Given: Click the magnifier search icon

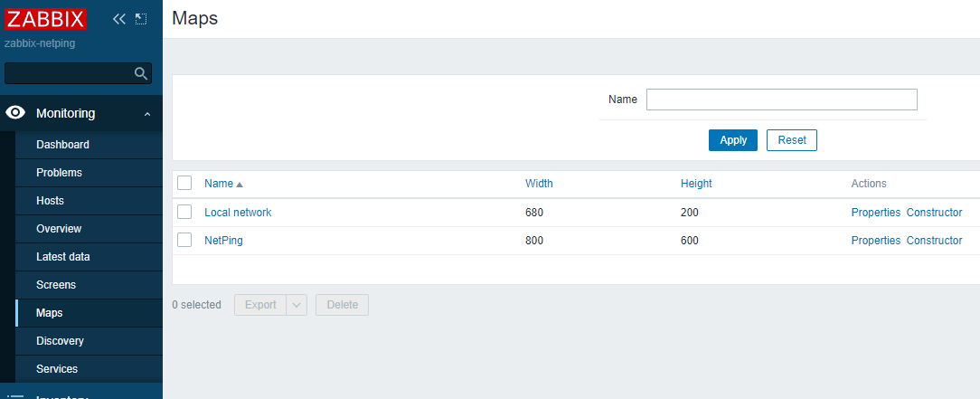Looking at the screenshot, I should [140, 73].
